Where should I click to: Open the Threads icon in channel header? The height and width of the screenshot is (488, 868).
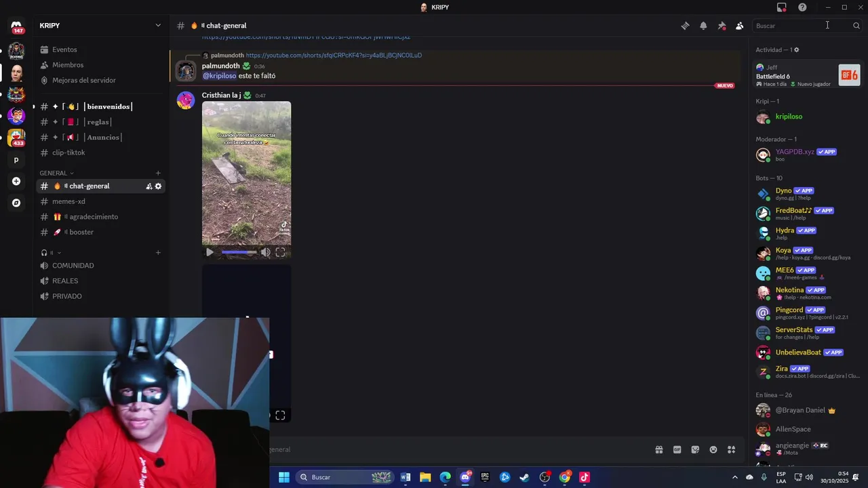685,26
